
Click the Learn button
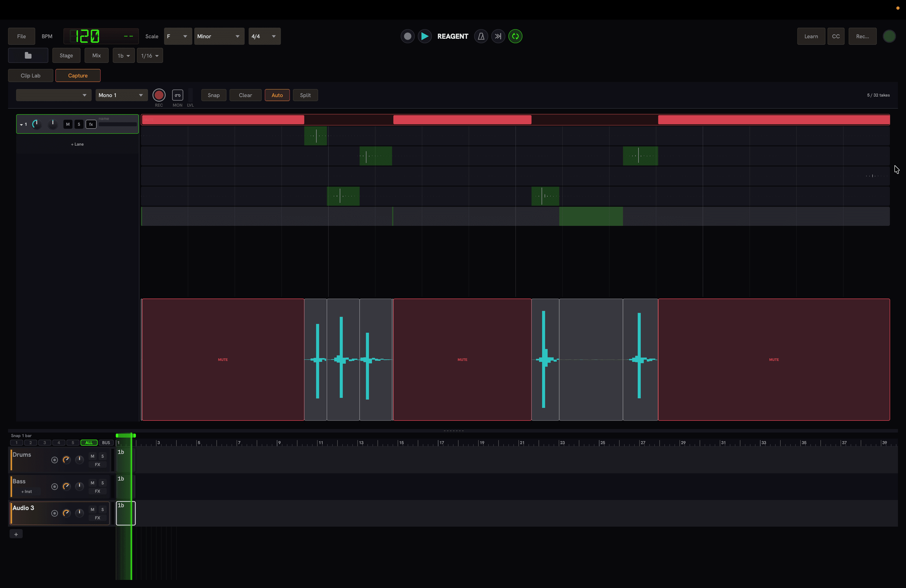811,36
